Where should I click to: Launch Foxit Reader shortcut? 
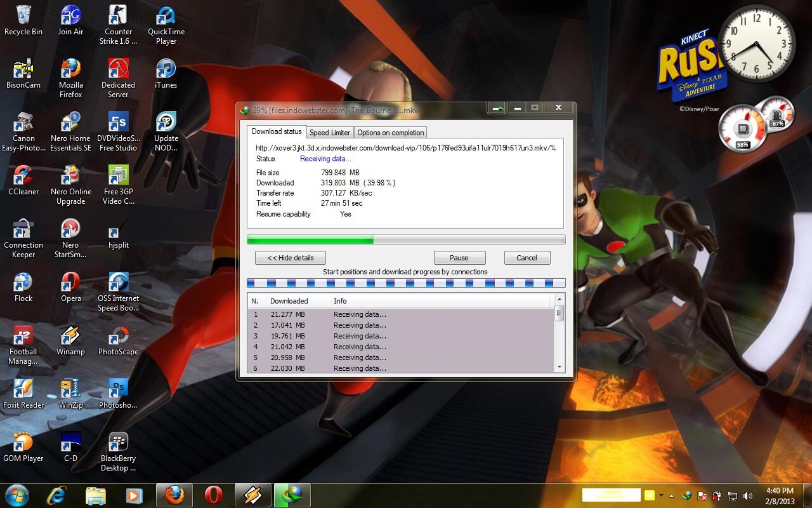[23, 394]
